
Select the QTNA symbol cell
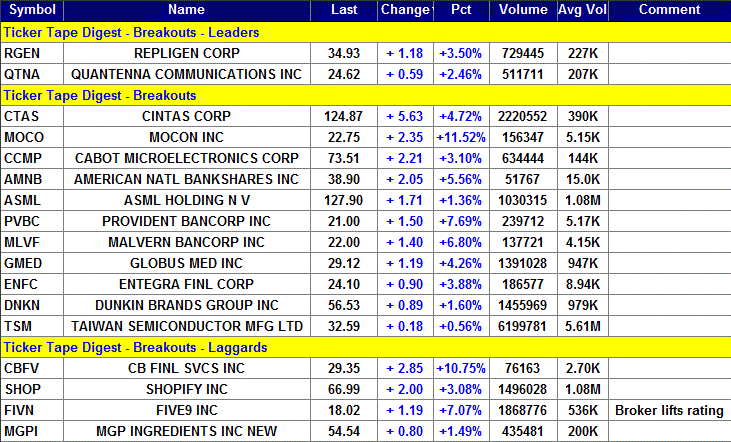pyautogui.click(x=32, y=74)
